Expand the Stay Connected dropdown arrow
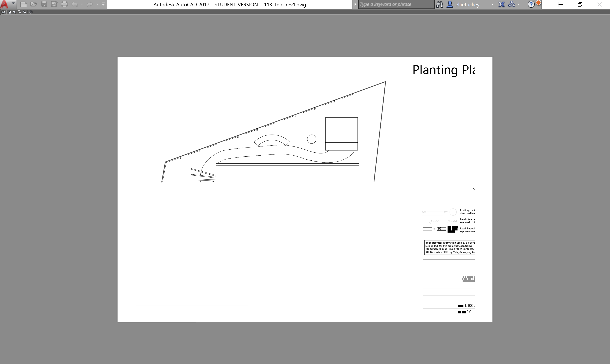 tap(518, 4)
